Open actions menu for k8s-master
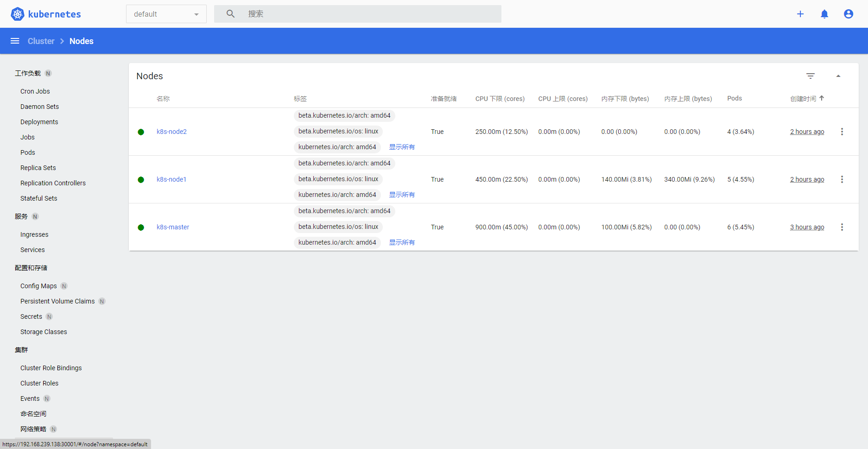This screenshot has width=868, height=449. point(842,227)
